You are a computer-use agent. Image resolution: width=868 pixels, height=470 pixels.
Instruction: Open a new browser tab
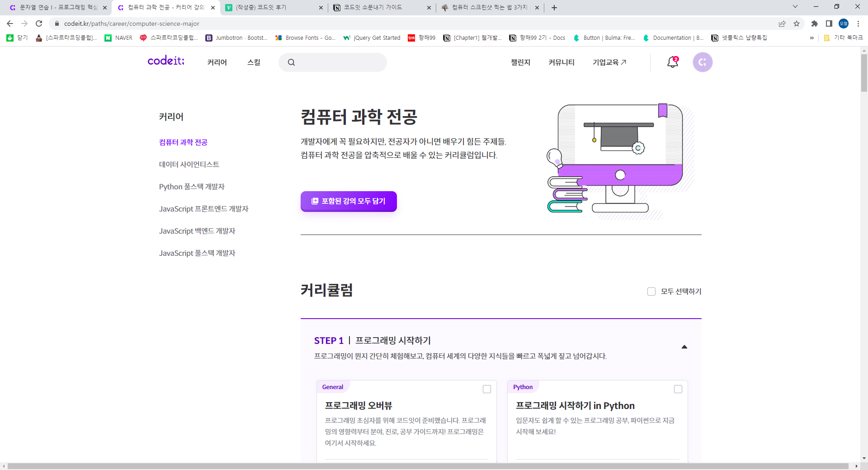pyautogui.click(x=554, y=8)
